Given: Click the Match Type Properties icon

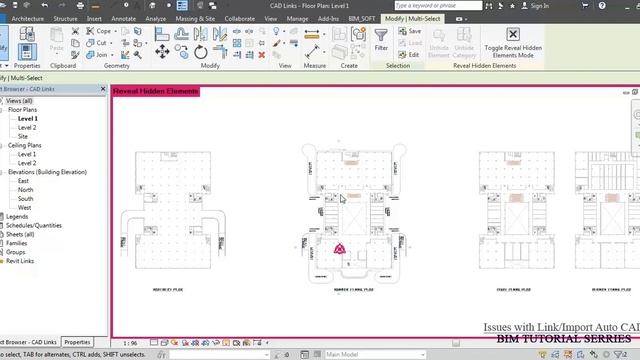Looking at the screenshot, I should (75, 55).
